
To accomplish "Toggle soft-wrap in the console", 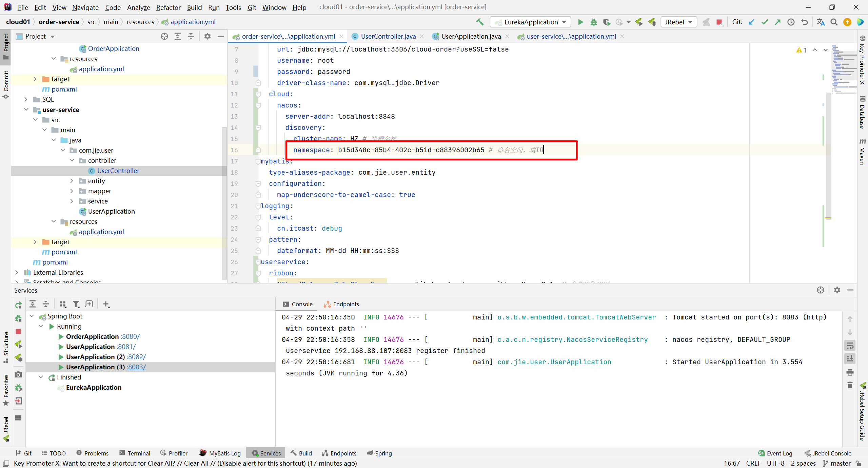I will (x=850, y=346).
